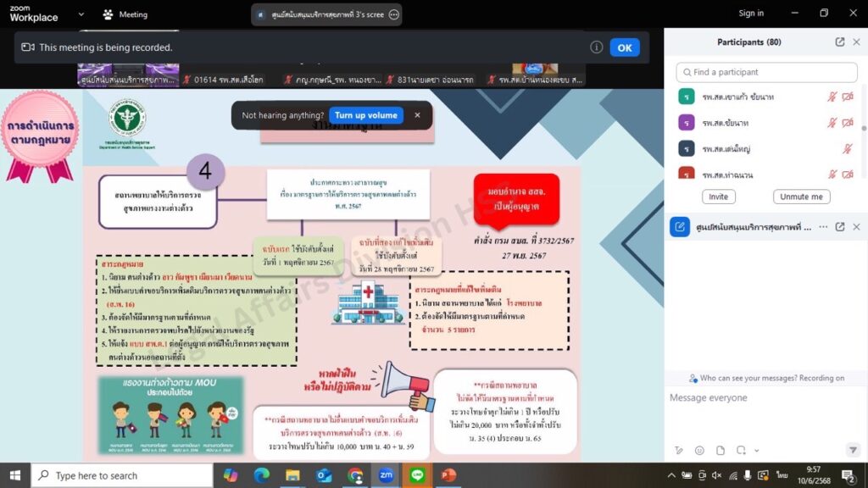This screenshot has width=868, height=488.
Task: Open LINE app from taskbar
Action: pos(416,475)
